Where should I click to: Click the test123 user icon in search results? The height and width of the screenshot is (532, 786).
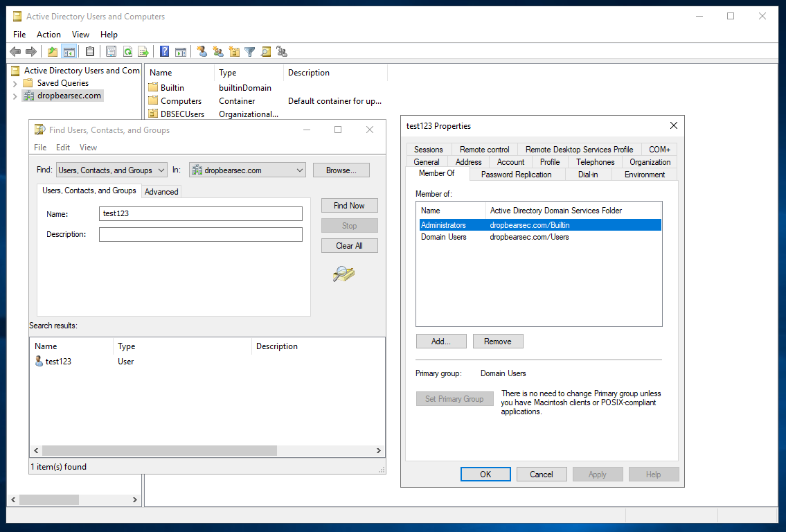39,361
